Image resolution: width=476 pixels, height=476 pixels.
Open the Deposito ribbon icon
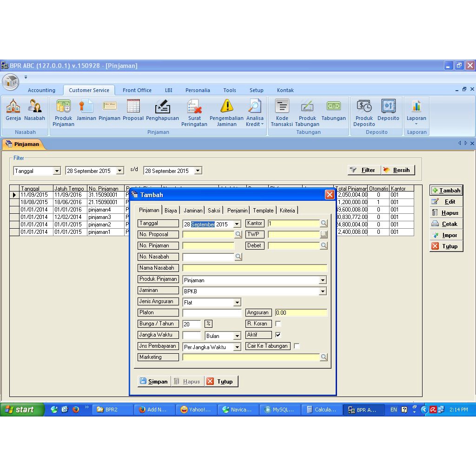[388, 110]
